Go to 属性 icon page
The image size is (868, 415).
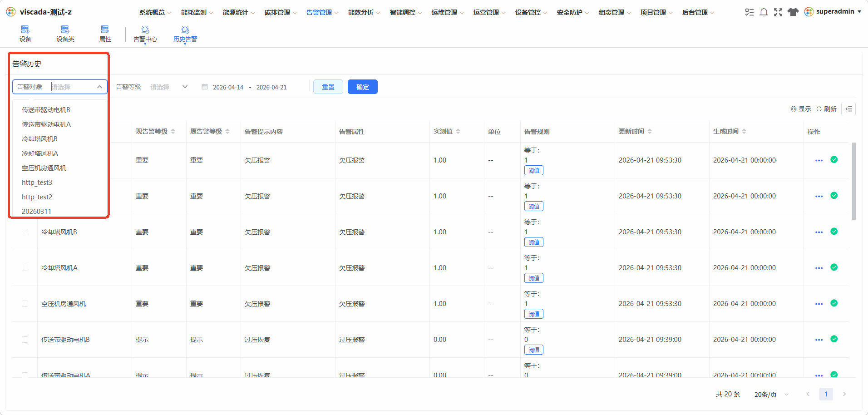coord(105,30)
